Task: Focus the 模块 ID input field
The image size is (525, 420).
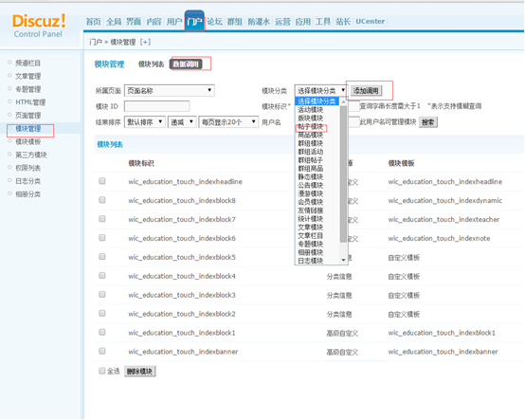Action: 156,106
